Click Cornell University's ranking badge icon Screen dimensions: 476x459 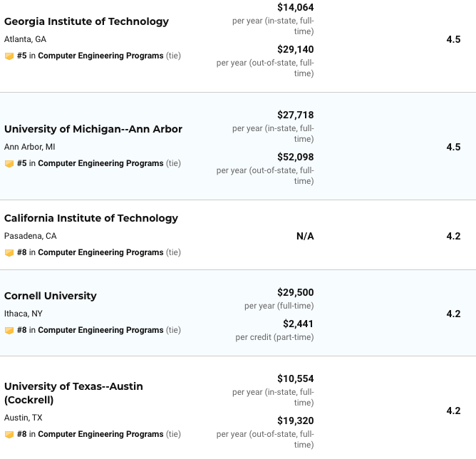tap(9, 330)
